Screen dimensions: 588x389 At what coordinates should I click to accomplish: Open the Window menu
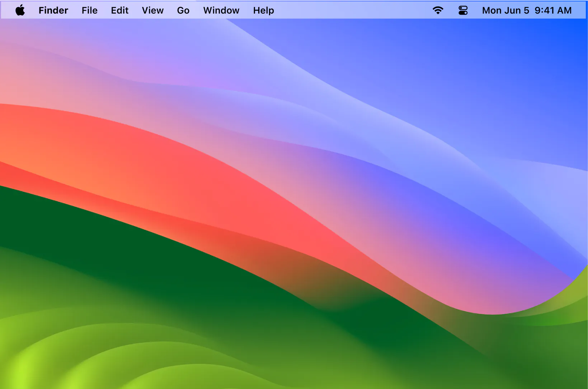(x=221, y=10)
